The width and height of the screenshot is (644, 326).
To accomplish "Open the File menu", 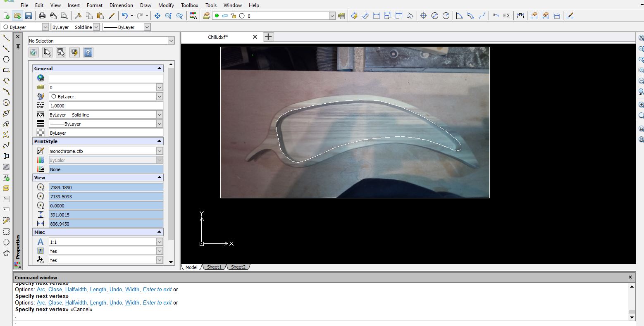I will point(24,5).
